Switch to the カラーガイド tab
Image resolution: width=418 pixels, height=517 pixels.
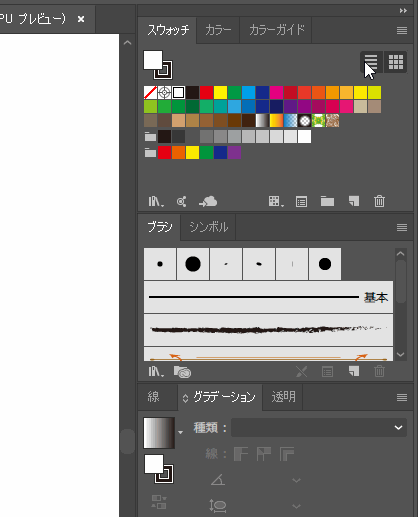pyautogui.click(x=276, y=30)
